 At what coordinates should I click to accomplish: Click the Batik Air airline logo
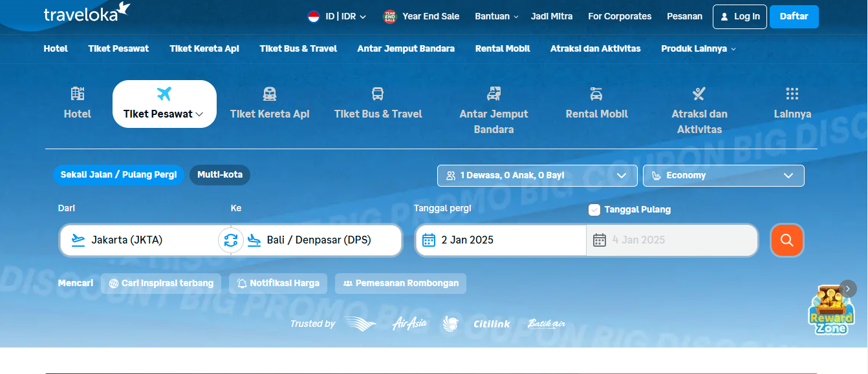(x=547, y=324)
